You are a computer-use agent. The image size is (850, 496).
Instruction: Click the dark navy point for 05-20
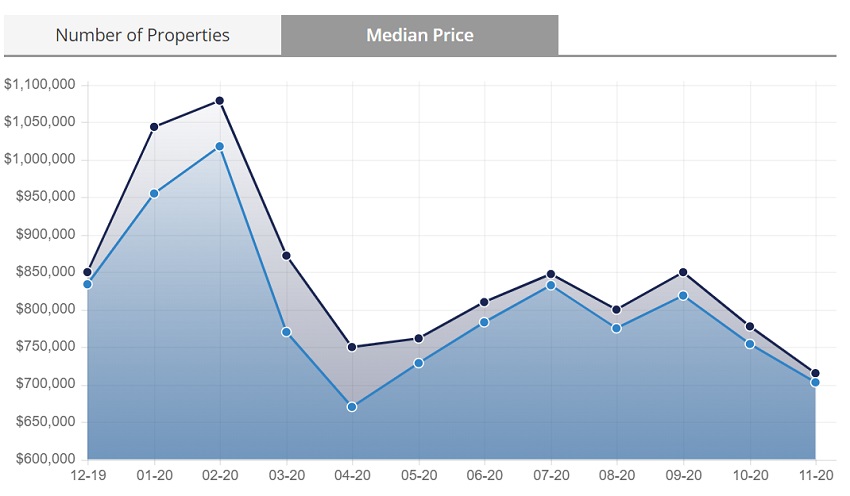point(418,339)
